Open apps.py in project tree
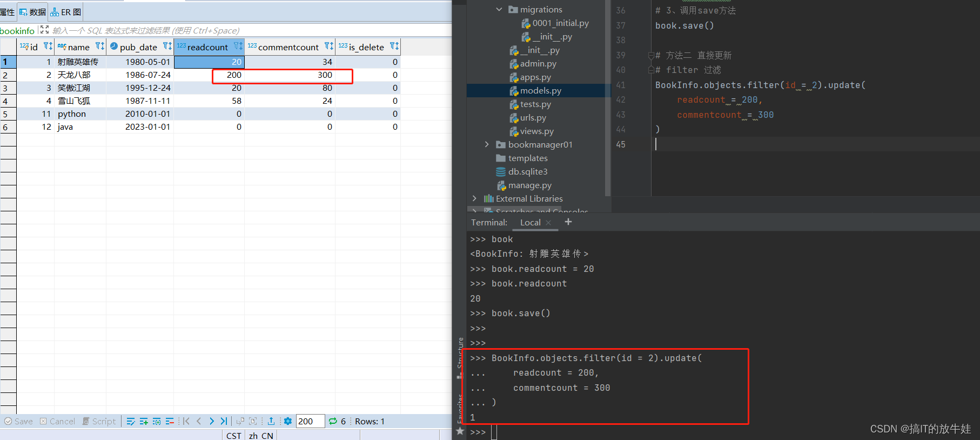This screenshot has height=440, width=980. [x=530, y=77]
